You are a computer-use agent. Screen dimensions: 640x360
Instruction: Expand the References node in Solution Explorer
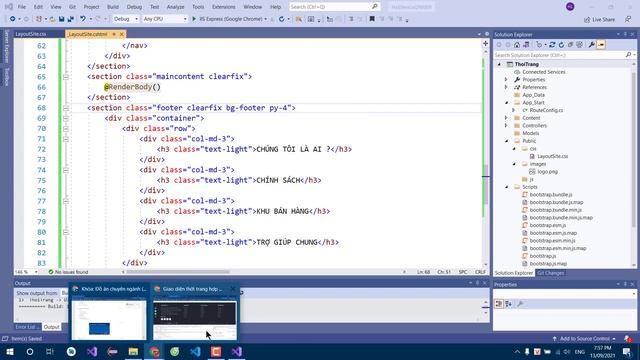(506, 87)
